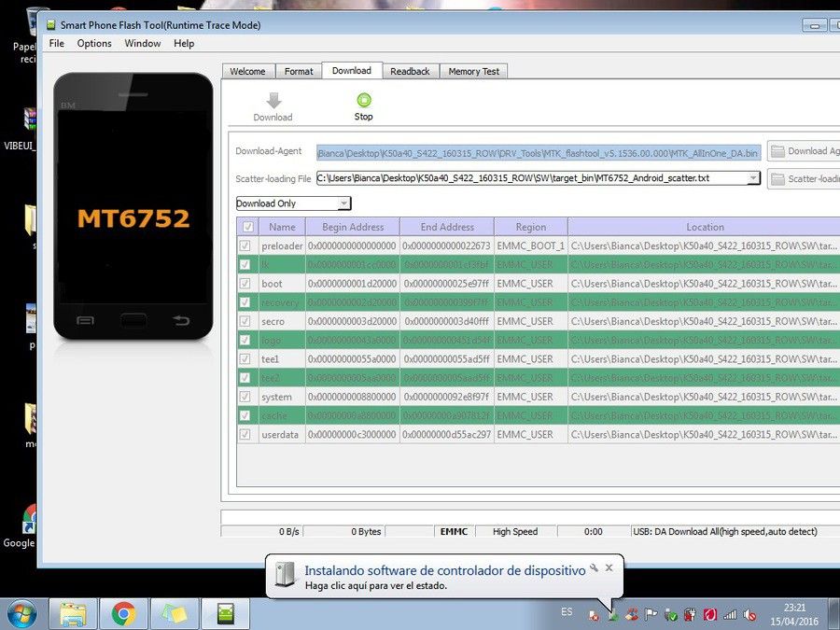Open the Options menu

(x=94, y=43)
